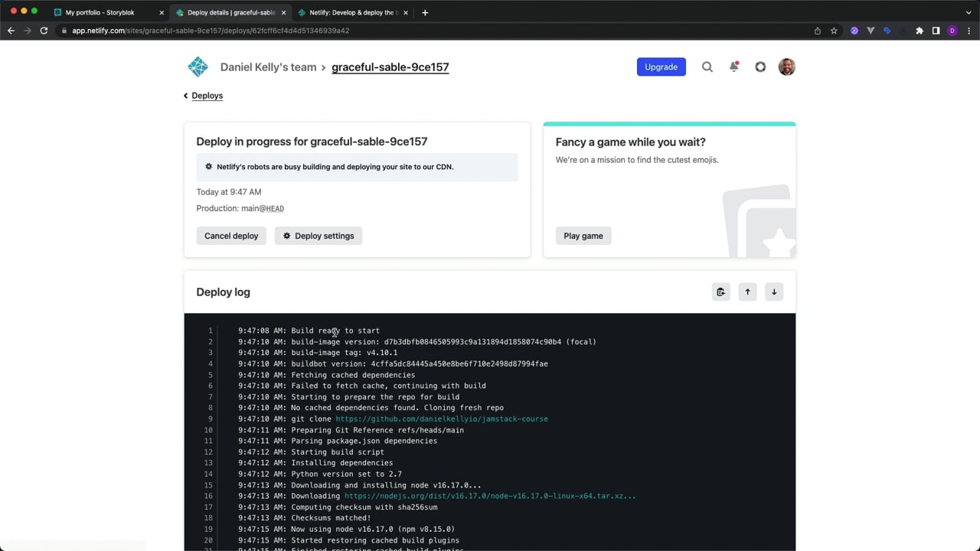The image size is (980, 551).
Task: Open the nodejs.org download URL in log
Action: (490, 496)
